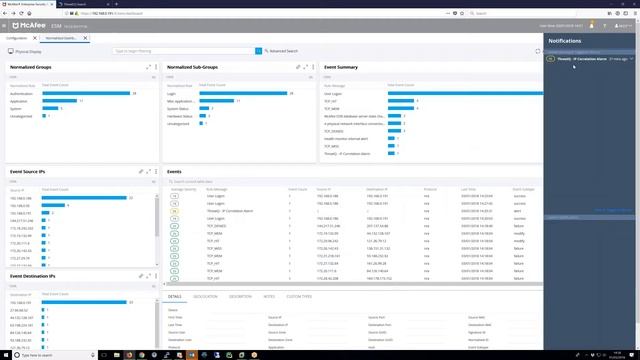
Task: Open Event Destination IPs options menu
Action: [156, 276]
